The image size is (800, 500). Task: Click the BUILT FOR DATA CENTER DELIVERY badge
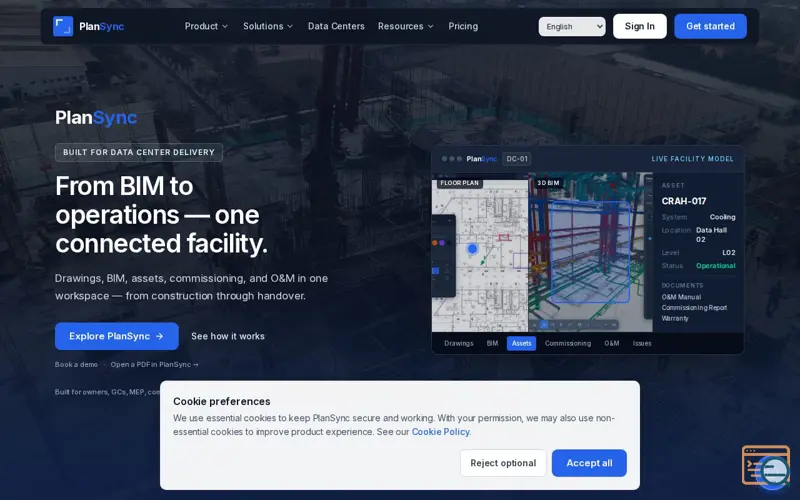tap(139, 152)
